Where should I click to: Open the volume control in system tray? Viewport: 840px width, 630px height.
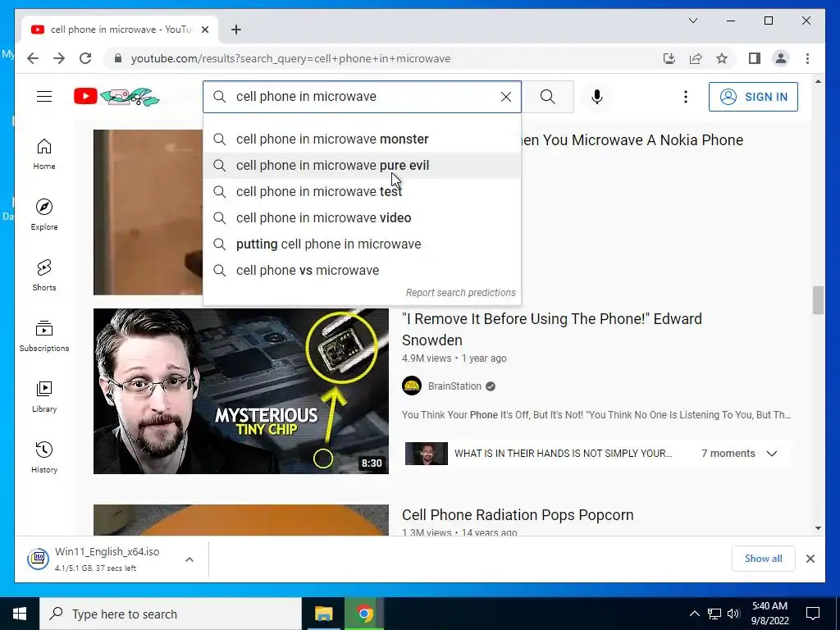733,614
